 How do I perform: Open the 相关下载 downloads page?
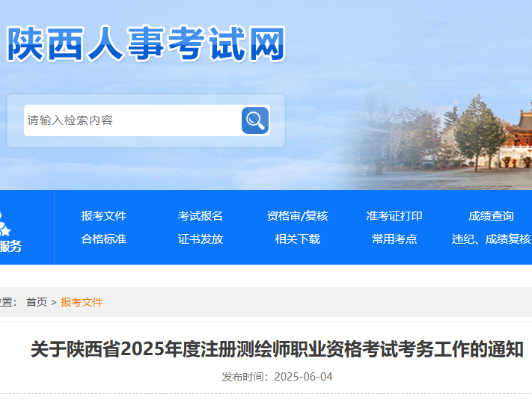tap(297, 239)
